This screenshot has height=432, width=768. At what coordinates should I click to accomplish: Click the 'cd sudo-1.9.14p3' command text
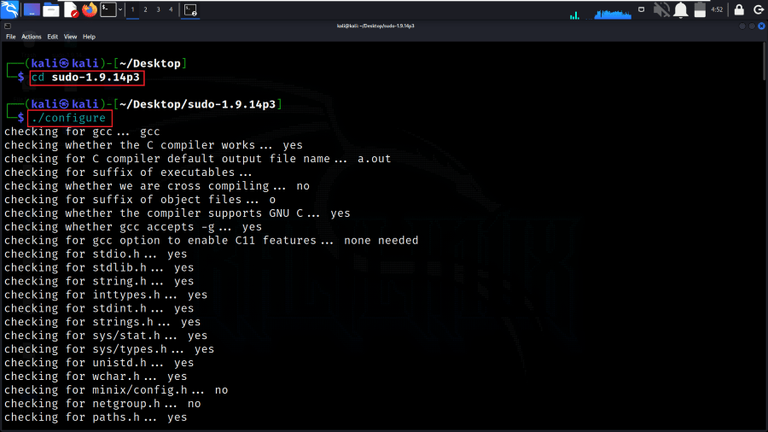click(86, 77)
